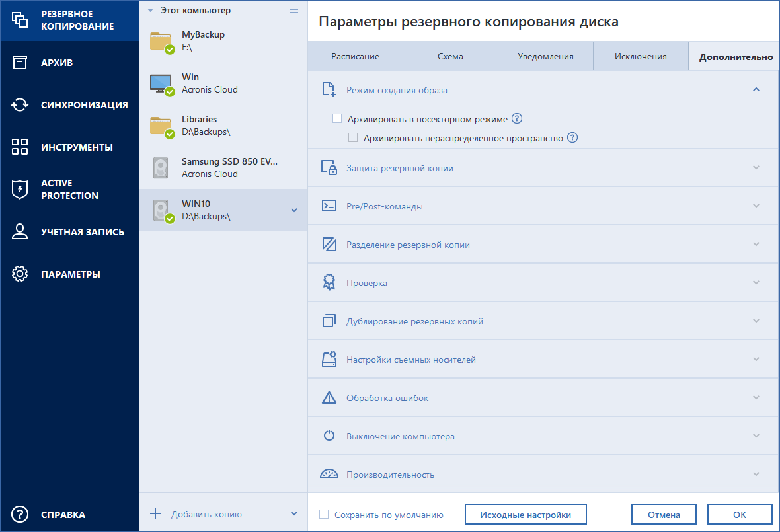This screenshot has height=532, width=780.
Task: Switch to the Schedule tab
Action: [x=355, y=57]
